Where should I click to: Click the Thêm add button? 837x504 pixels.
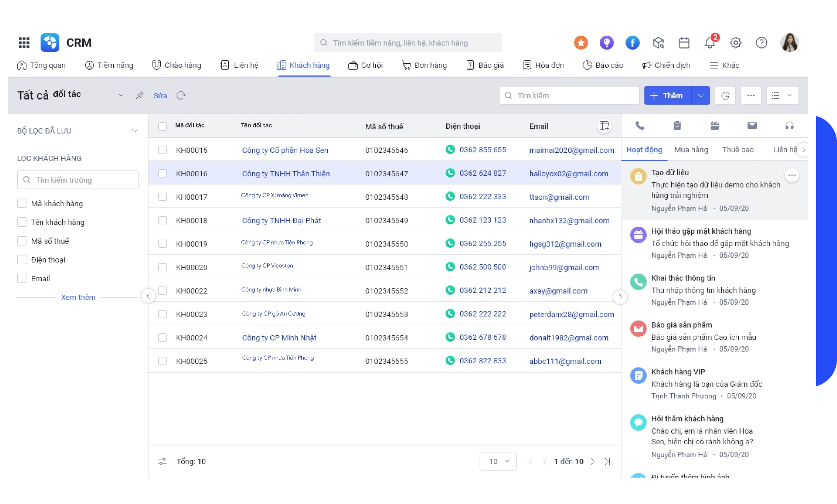tap(668, 95)
